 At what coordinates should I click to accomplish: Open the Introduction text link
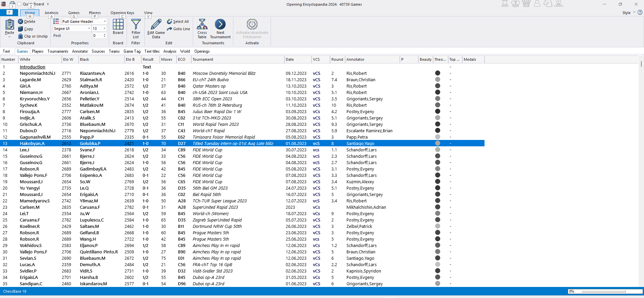click(x=32, y=67)
